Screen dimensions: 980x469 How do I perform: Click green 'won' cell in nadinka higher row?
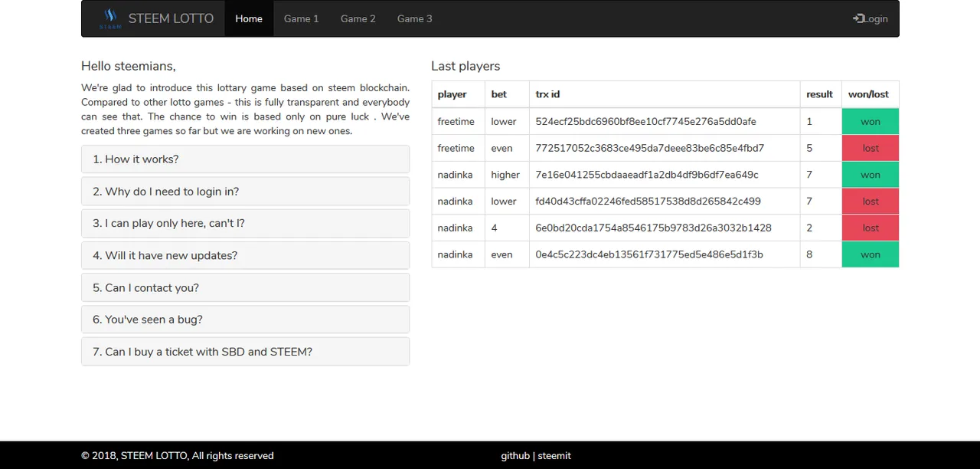pos(871,175)
